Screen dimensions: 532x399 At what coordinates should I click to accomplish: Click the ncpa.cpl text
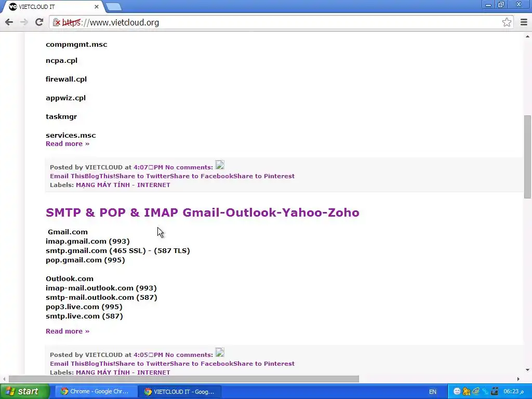[61, 61]
